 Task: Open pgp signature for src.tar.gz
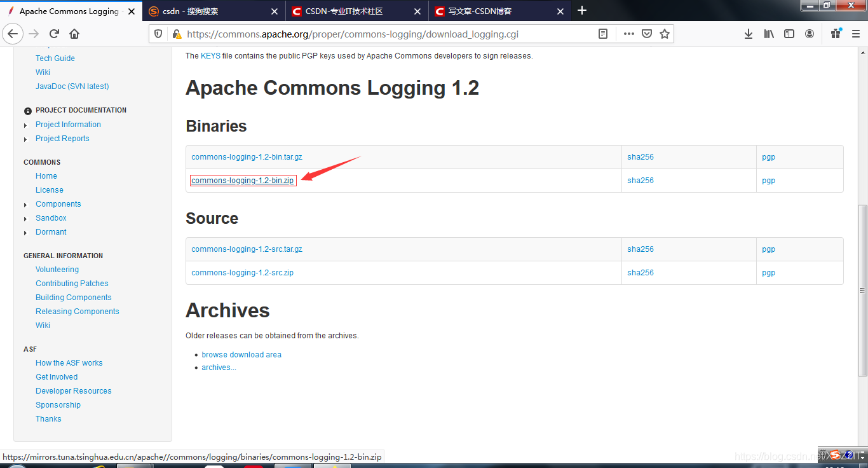click(x=768, y=249)
